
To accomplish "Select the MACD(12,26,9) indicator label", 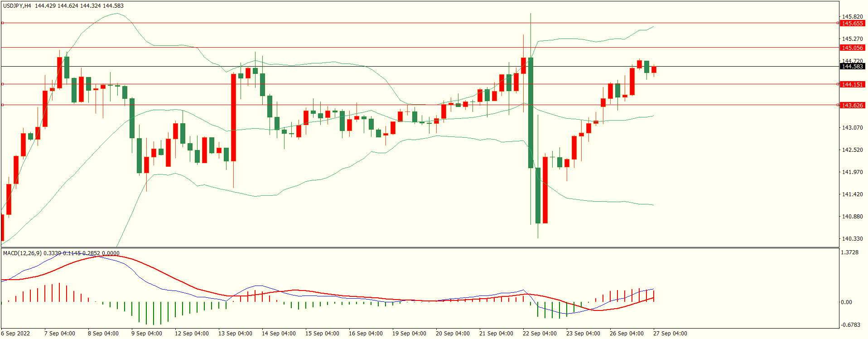I will [x=22, y=253].
